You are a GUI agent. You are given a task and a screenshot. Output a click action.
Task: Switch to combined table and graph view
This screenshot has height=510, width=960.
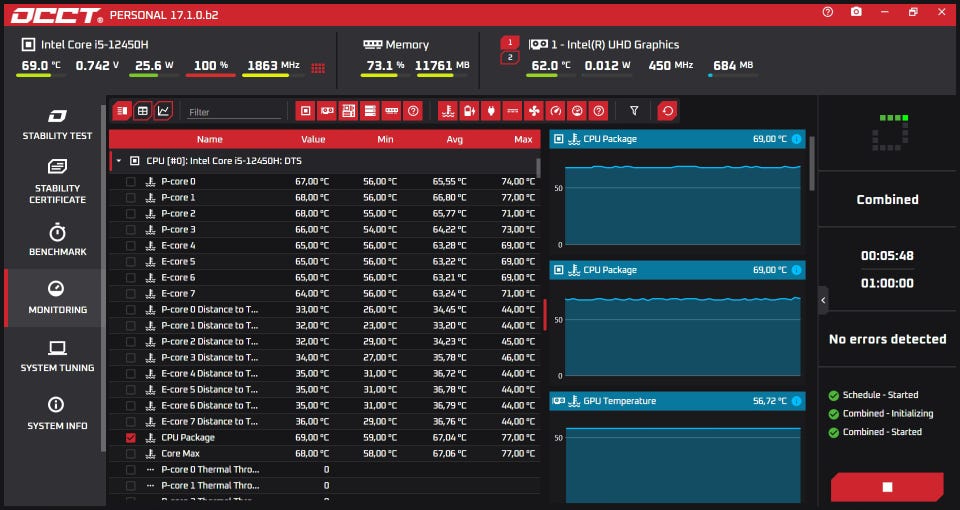point(122,111)
